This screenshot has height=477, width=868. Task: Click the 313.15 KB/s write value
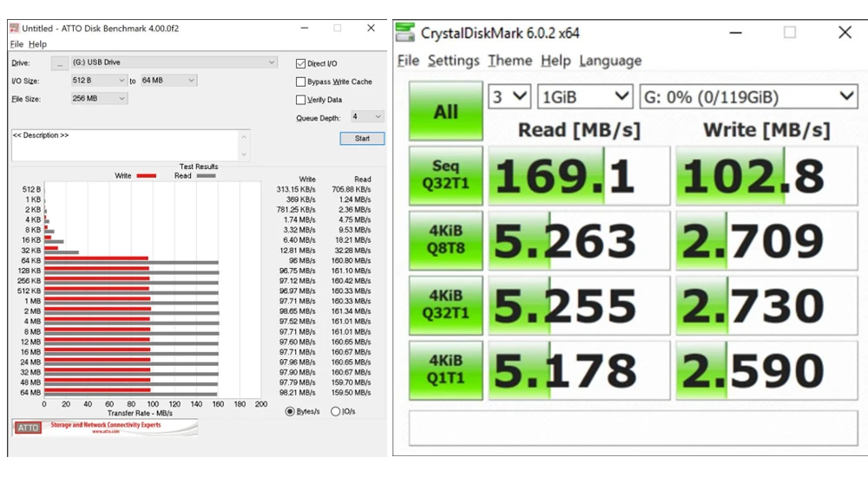click(x=296, y=189)
